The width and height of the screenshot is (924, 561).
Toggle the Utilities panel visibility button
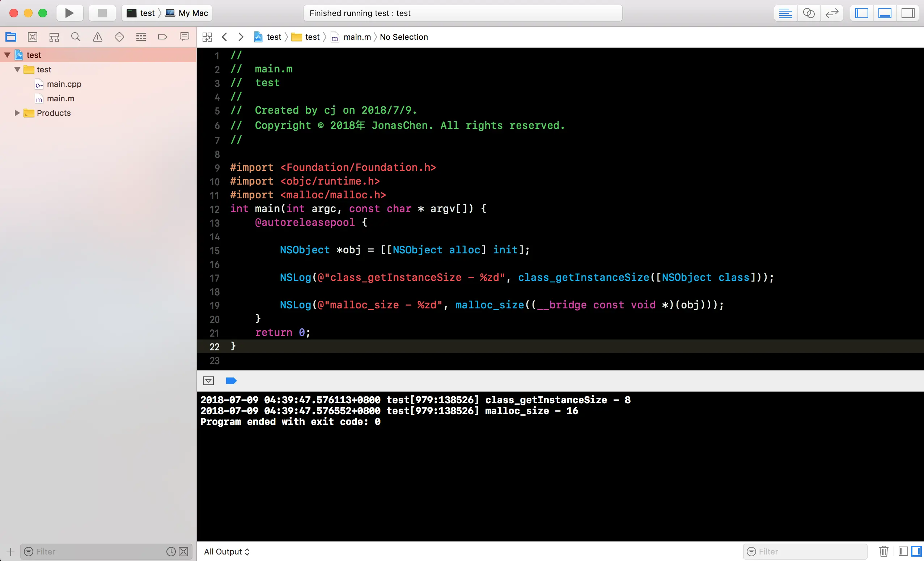[x=908, y=13]
